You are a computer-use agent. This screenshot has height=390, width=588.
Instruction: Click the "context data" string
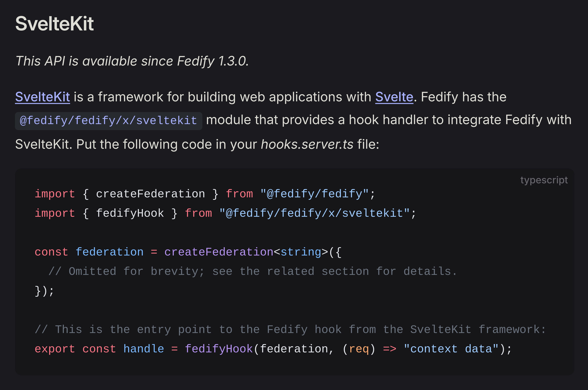tap(451, 349)
